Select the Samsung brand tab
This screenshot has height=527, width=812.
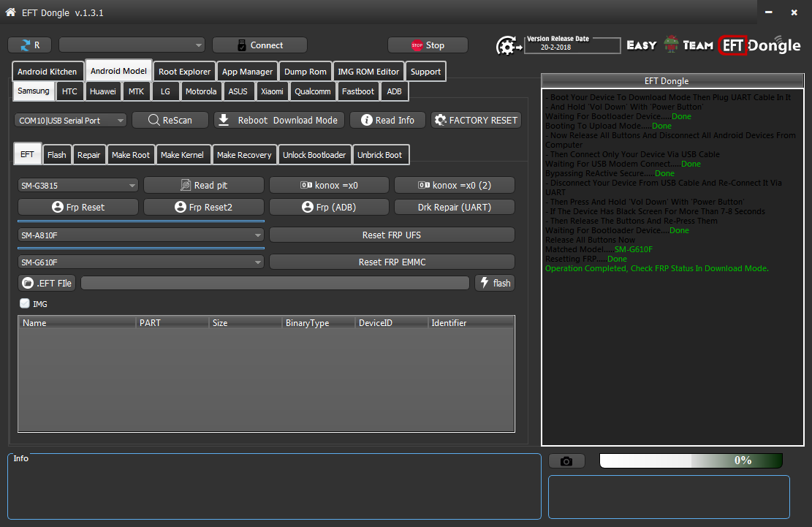pyautogui.click(x=33, y=91)
